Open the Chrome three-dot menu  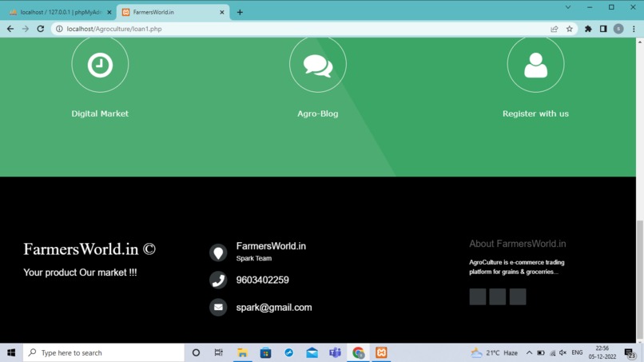pos(634,29)
